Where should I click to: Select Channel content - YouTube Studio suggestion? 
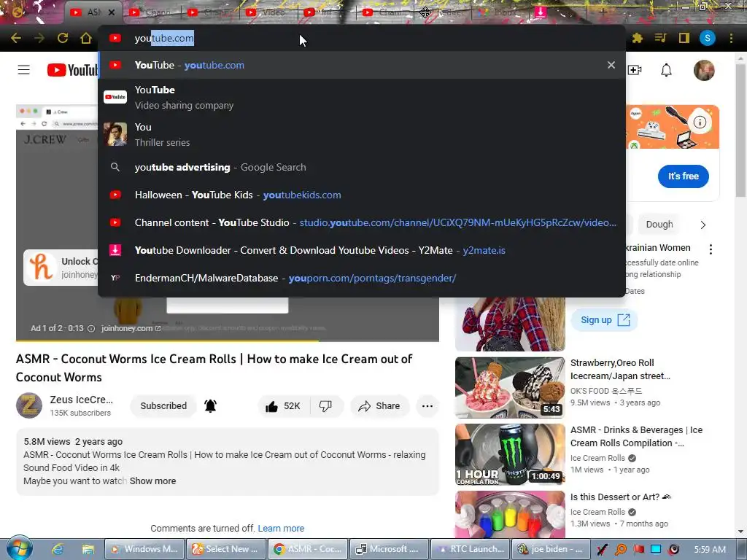pos(362,222)
